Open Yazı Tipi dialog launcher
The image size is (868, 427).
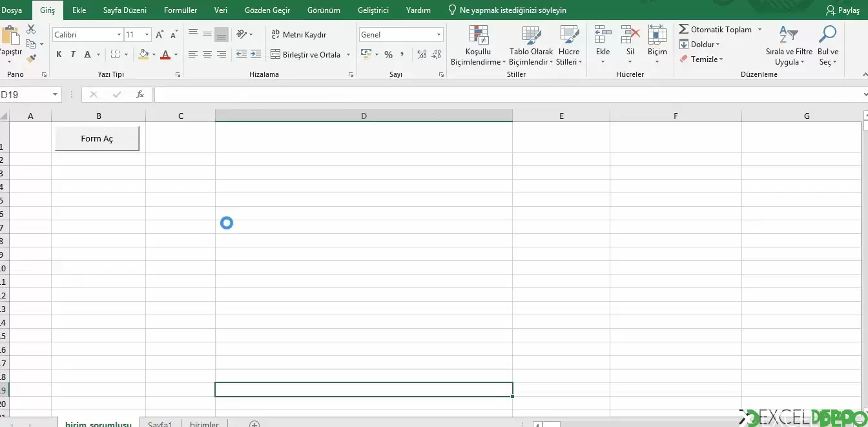pyautogui.click(x=179, y=75)
